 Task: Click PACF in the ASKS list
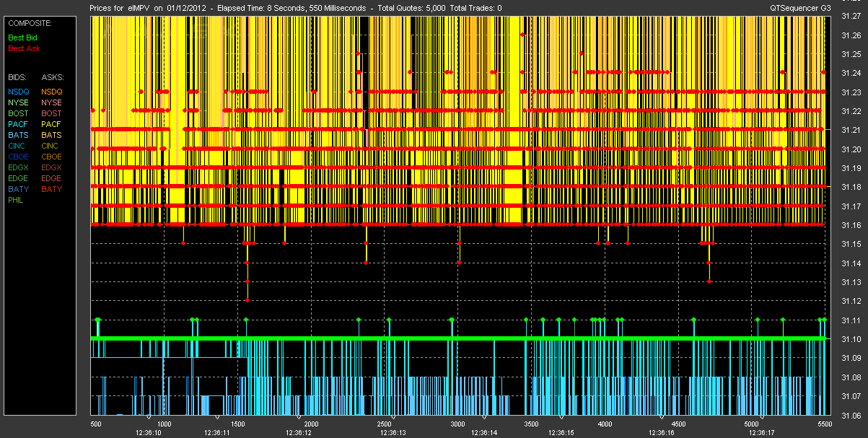tap(52, 124)
